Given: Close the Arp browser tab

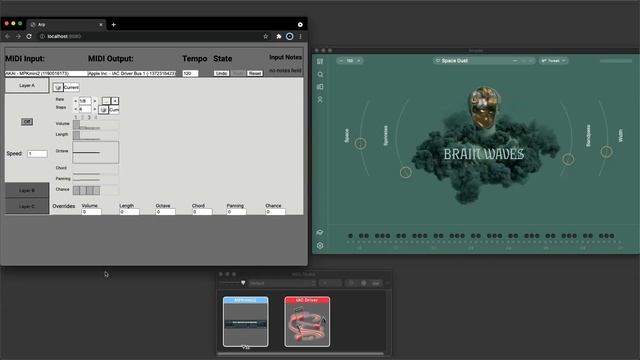Looking at the screenshot, I should [x=101, y=24].
